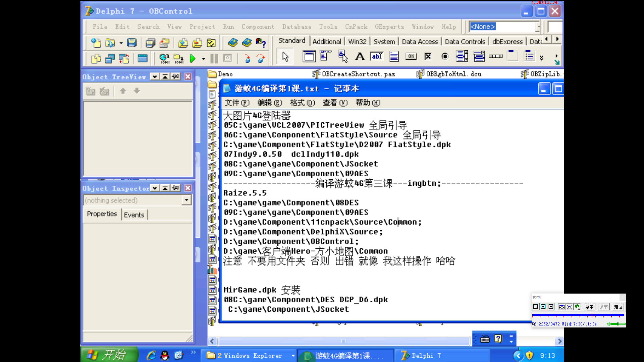Click the Trace Into debug icon
Viewport: 644px width, 362px height.
pos(247,58)
